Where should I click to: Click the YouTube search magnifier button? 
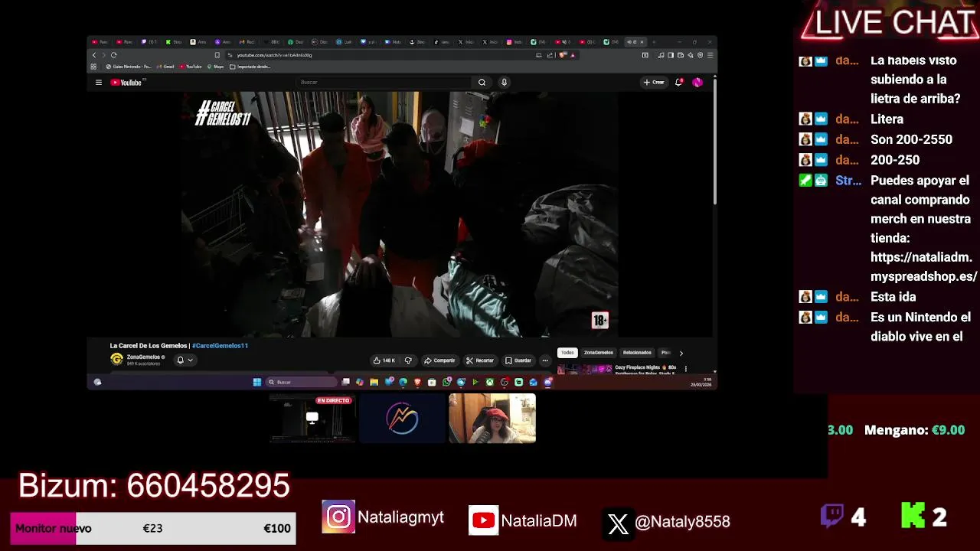[482, 82]
